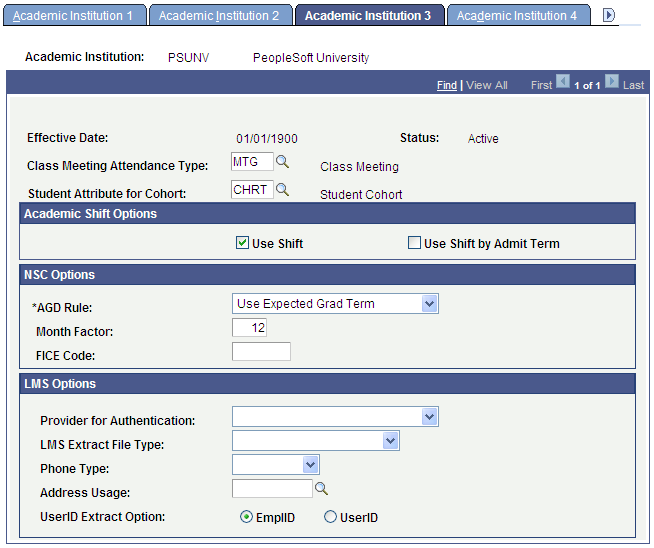
Task: Click the Last navigation link
Action: coord(634,85)
